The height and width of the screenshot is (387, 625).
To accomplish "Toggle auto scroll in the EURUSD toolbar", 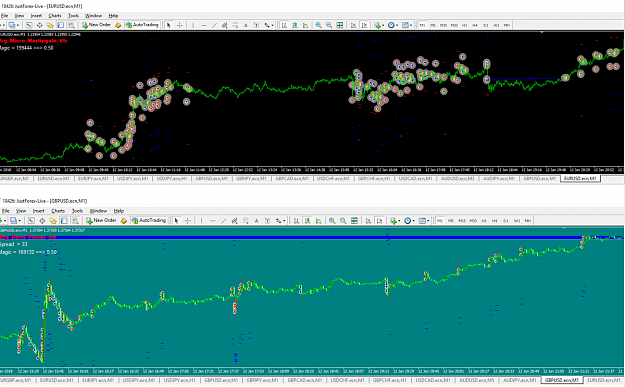I will point(354,25).
